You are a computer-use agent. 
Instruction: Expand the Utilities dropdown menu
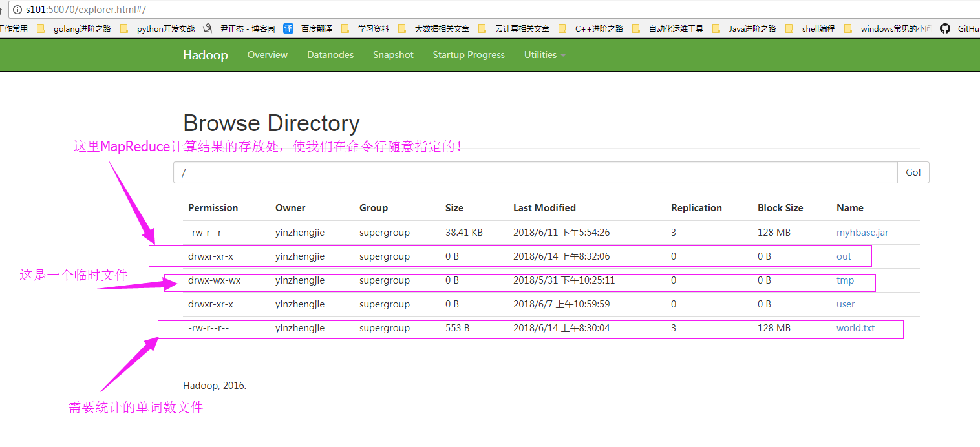(544, 55)
